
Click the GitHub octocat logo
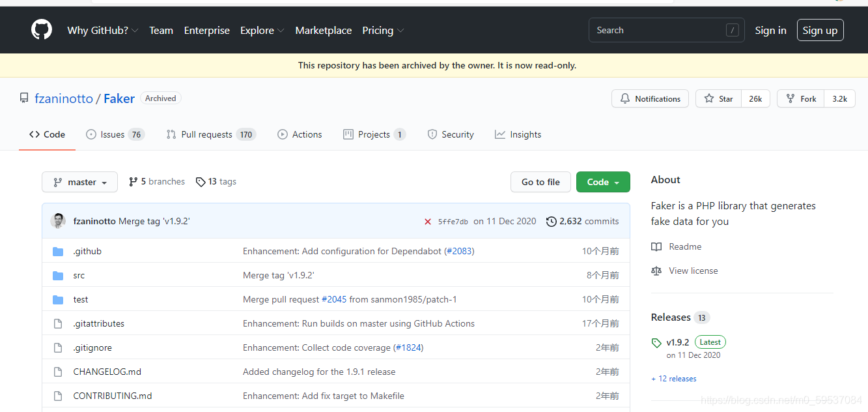pos(42,30)
